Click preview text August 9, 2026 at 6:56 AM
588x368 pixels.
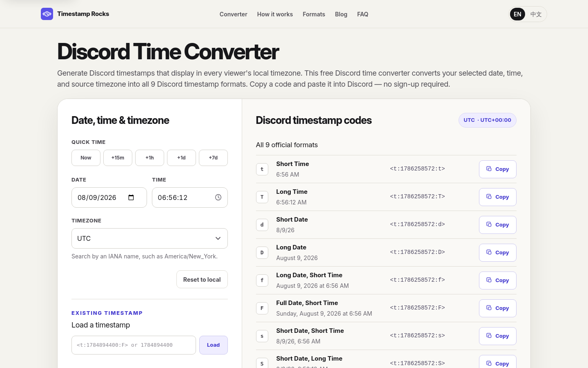312,286
